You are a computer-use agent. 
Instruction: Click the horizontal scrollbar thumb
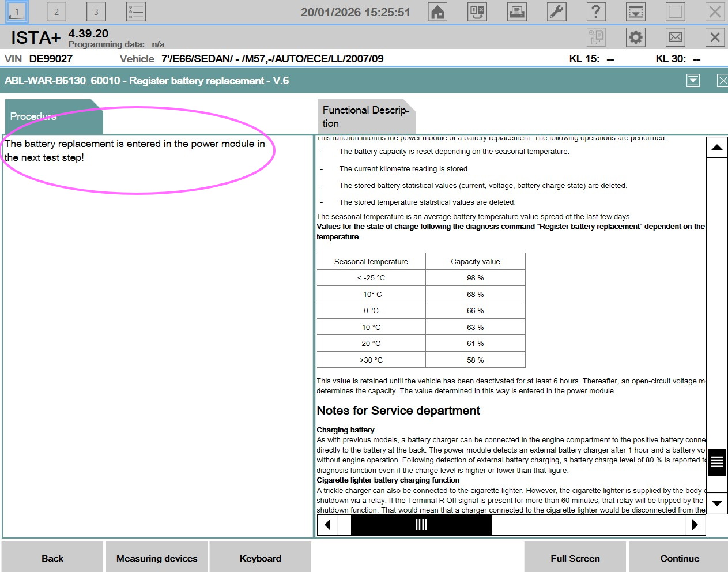pos(421,525)
